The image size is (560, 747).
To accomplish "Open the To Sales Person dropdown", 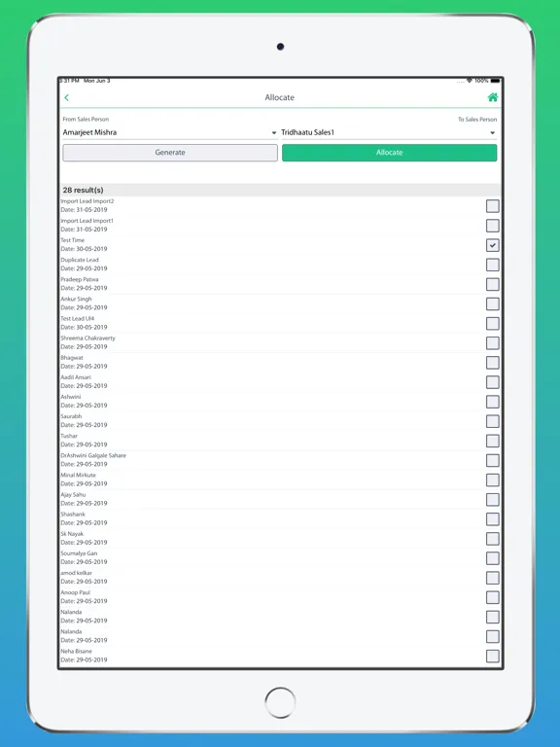I will 389,132.
